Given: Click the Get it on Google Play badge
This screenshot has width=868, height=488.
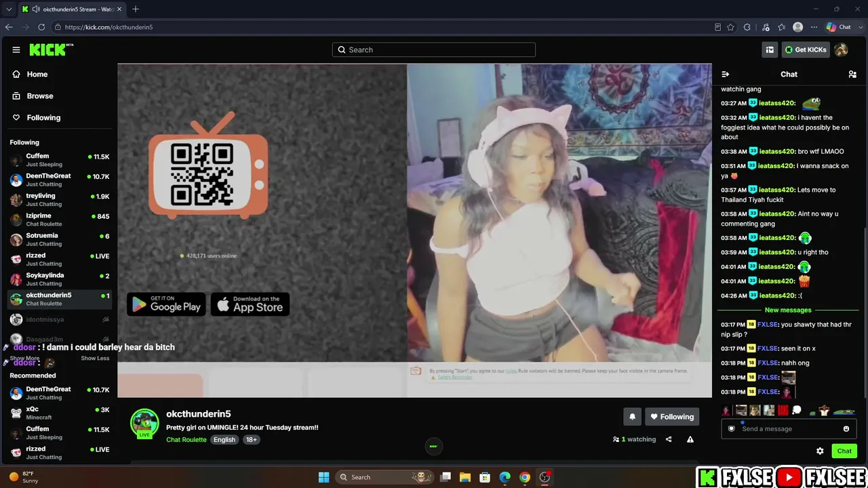Looking at the screenshot, I should click(166, 304).
